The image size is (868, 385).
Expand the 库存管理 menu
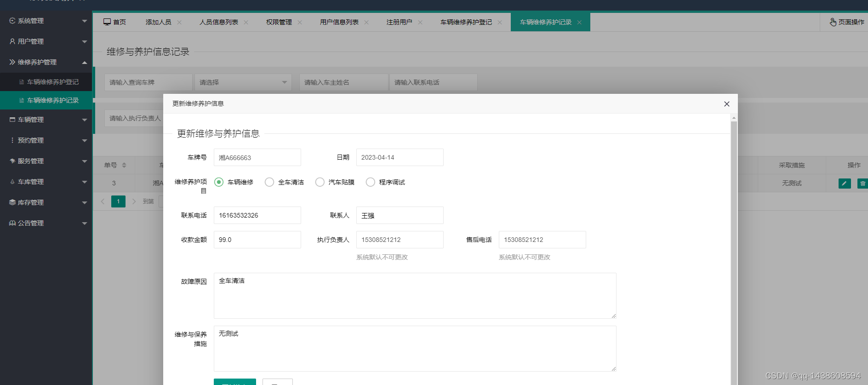pos(85,203)
